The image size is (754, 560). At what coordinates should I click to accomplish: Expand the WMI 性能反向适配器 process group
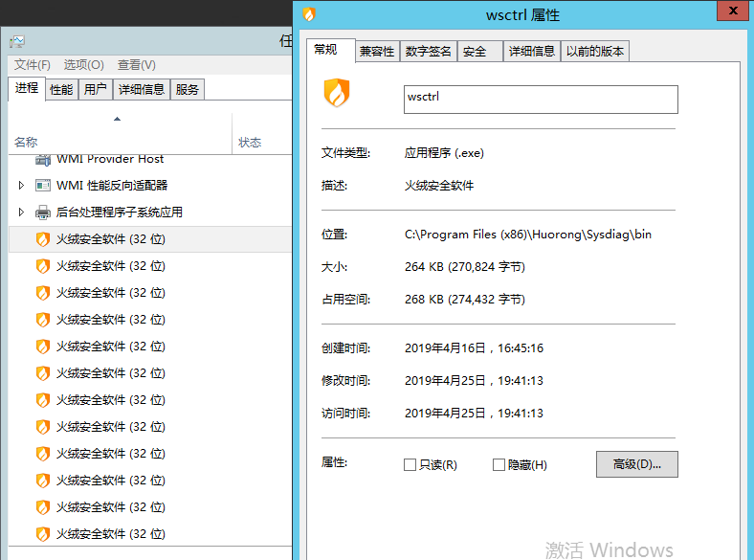[x=21, y=186]
